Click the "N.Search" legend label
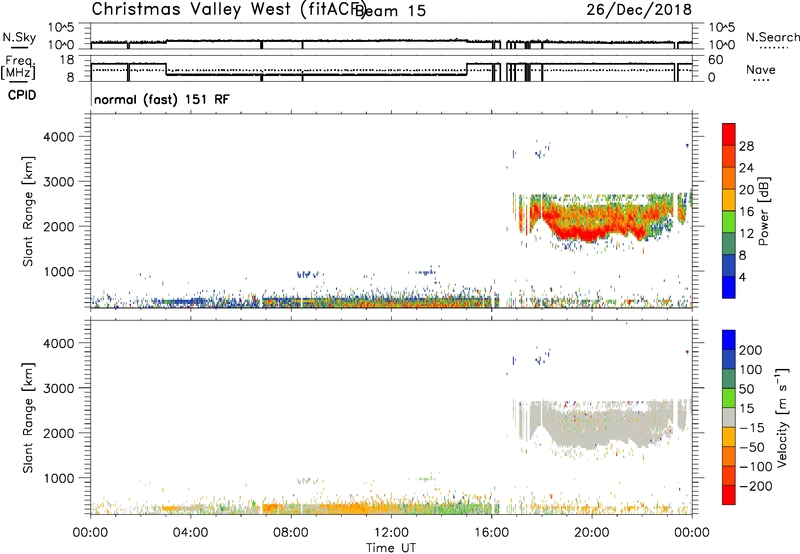This screenshot has width=800, height=554. [x=772, y=37]
